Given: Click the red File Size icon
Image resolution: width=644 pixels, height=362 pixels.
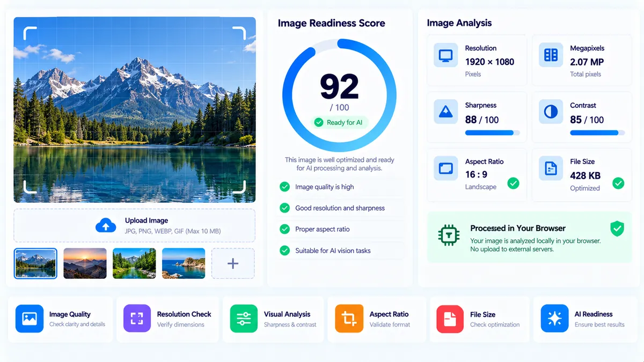Looking at the screenshot, I should pos(450,319).
